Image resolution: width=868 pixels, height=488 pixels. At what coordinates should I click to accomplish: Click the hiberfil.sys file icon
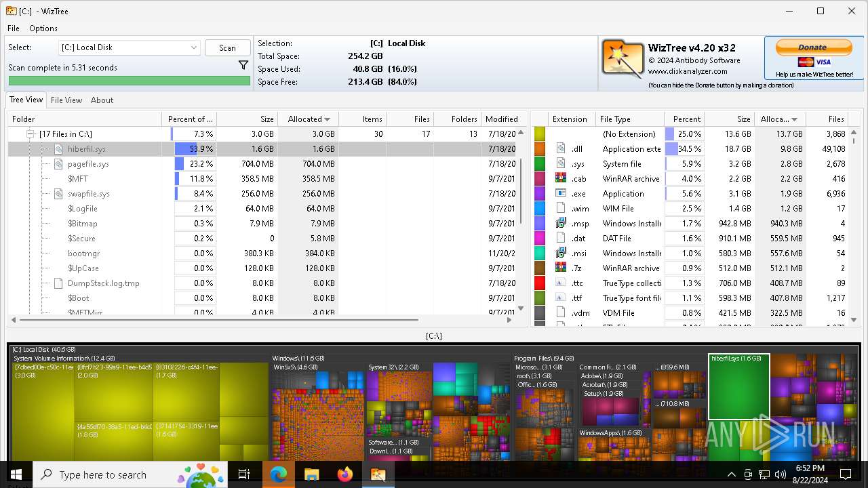[x=58, y=149]
